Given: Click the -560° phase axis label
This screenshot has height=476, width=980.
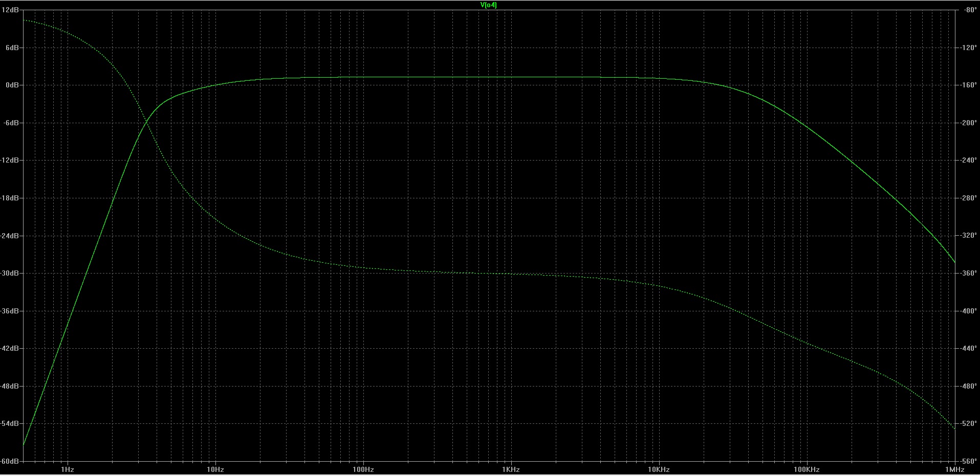Looking at the screenshot, I should [x=969, y=461].
